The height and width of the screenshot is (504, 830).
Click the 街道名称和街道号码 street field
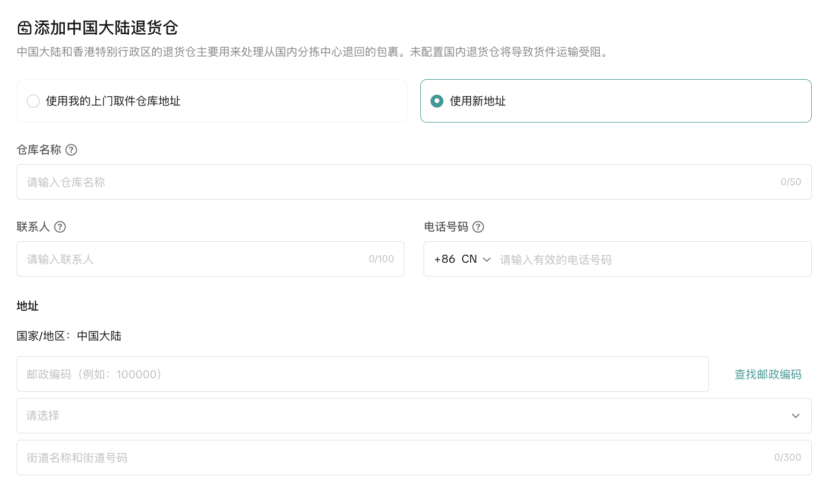coord(396,457)
